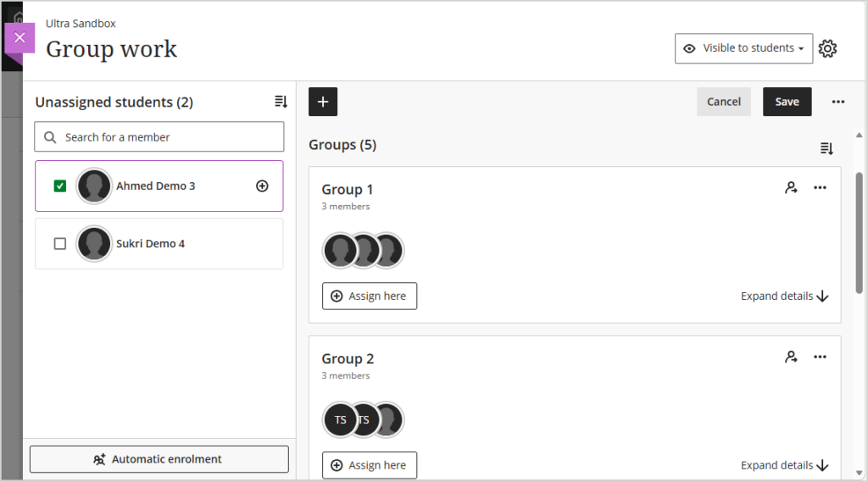Click Assign here in Group 1

tap(370, 296)
